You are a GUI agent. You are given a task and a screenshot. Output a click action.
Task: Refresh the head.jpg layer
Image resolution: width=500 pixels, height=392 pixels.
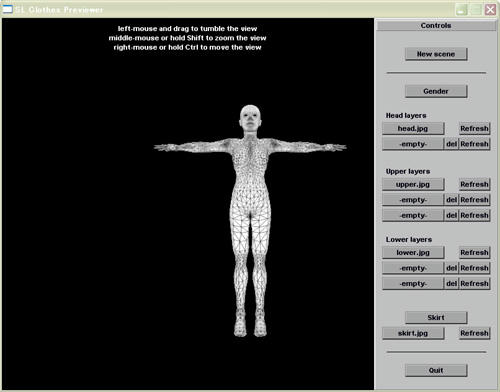coord(474,128)
